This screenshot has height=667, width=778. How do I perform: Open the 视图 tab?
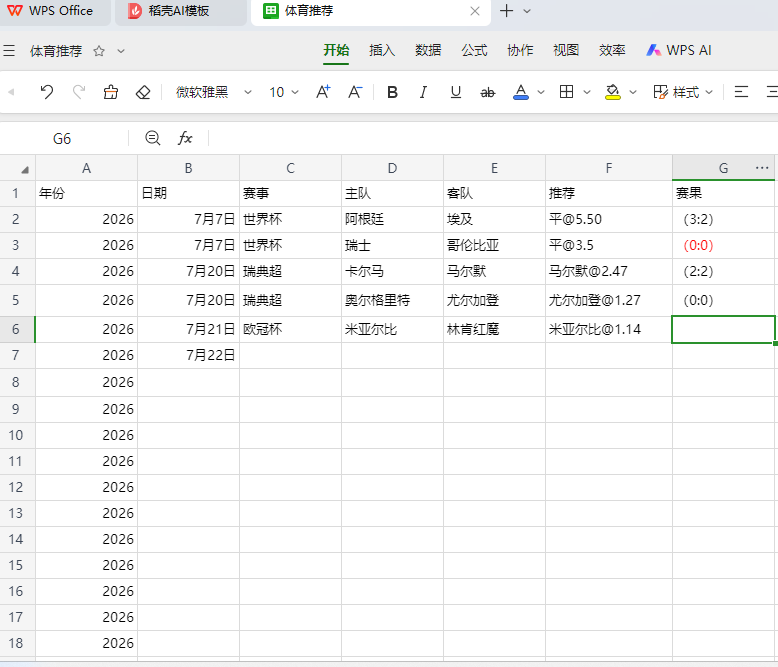[x=566, y=50]
